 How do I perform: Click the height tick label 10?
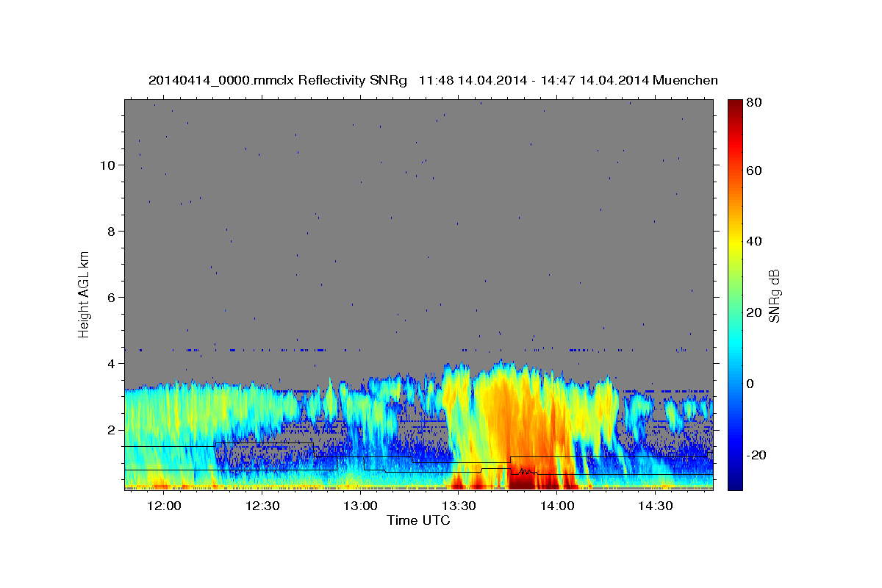pyautogui.click(x=107, y=165)
